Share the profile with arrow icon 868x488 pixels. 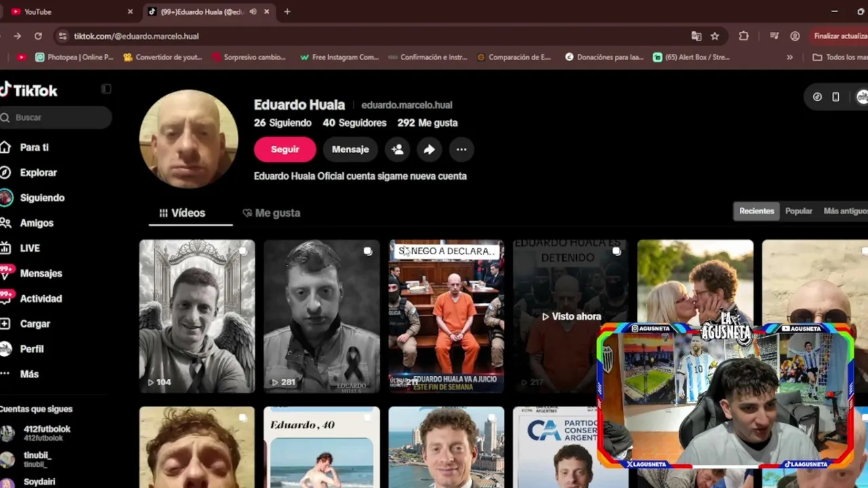[429, 149]
